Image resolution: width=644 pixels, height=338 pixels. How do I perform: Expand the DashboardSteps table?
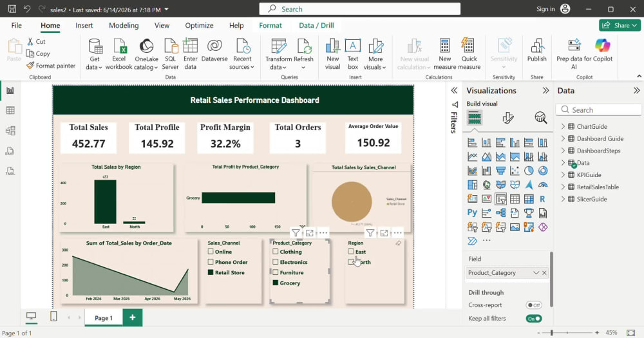click(563, 151)
